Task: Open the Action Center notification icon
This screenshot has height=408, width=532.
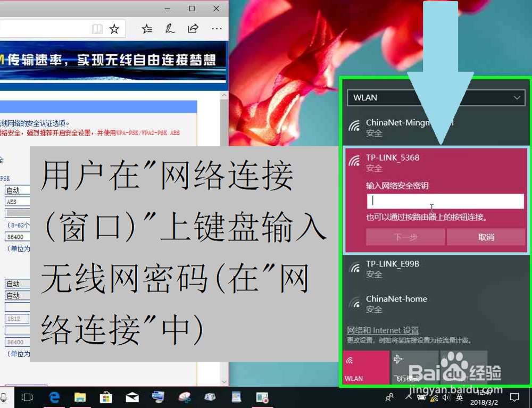Action: click(x=513, y=397)
